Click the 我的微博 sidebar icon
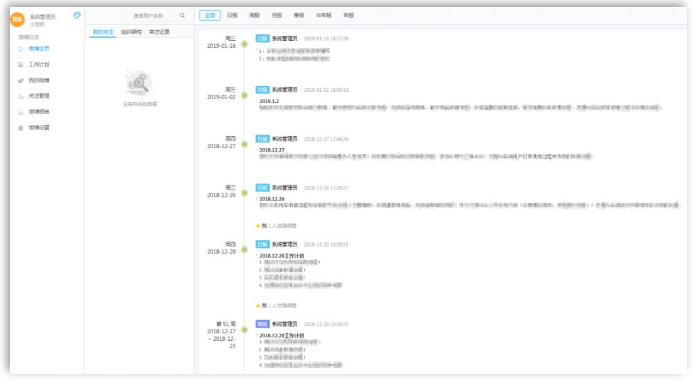Viewport: 698px width, 384px height. tap(20, 81)
